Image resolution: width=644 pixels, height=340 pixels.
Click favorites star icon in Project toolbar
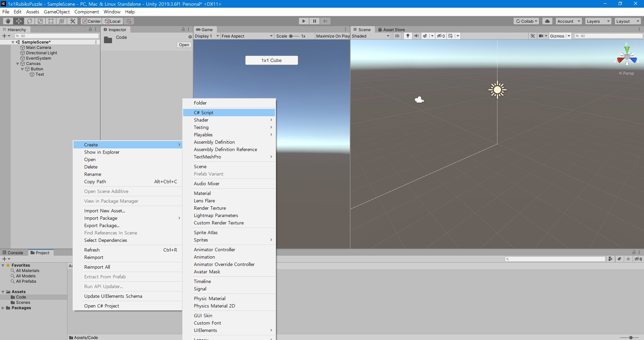[x=628, y=259]
